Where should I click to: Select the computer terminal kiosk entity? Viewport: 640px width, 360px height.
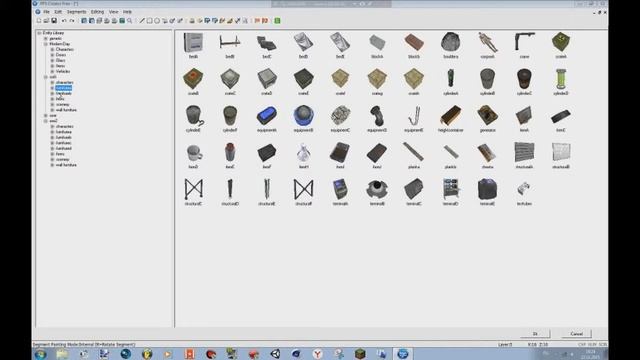[x=340, y=189]
